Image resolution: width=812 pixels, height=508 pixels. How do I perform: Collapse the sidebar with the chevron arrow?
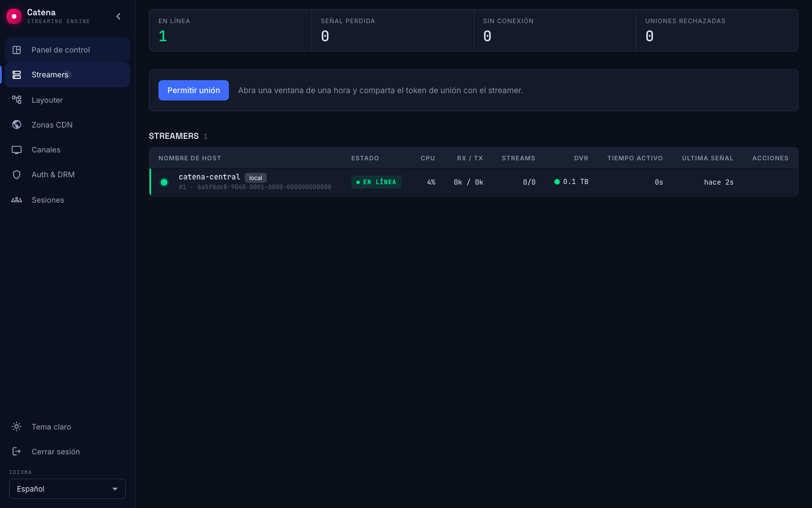click(x=118, y=16)
